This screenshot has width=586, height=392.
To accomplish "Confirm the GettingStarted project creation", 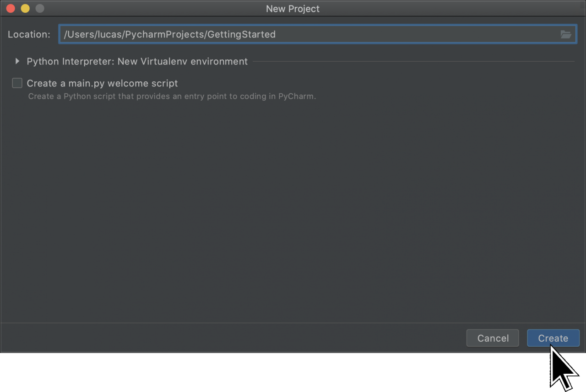I will point(553,338).
